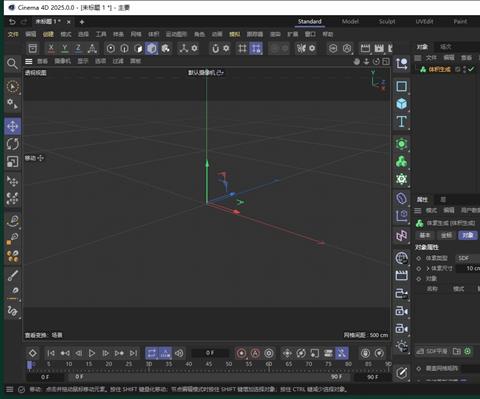
Task: Toggle Autokeying button
Action: click(255, 353)
